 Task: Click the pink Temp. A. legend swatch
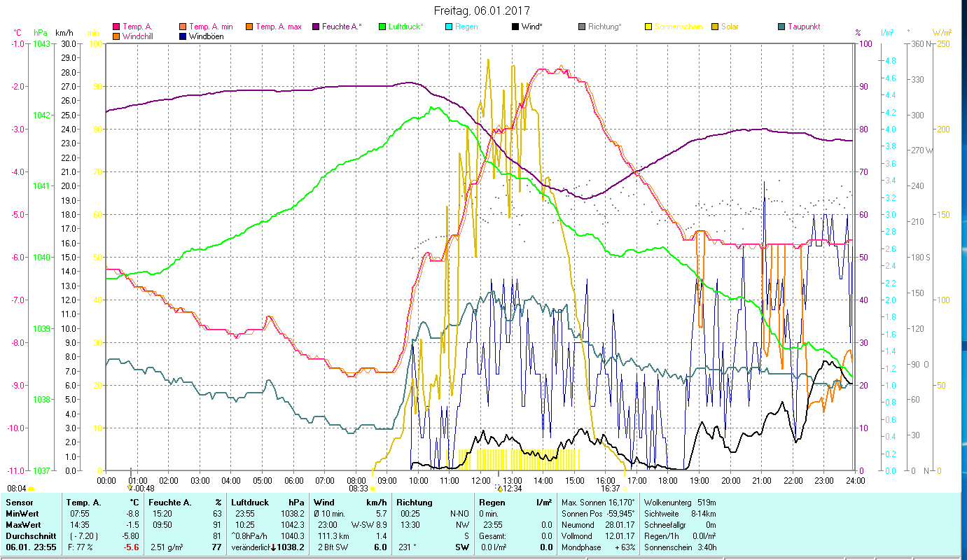(116, 27)
